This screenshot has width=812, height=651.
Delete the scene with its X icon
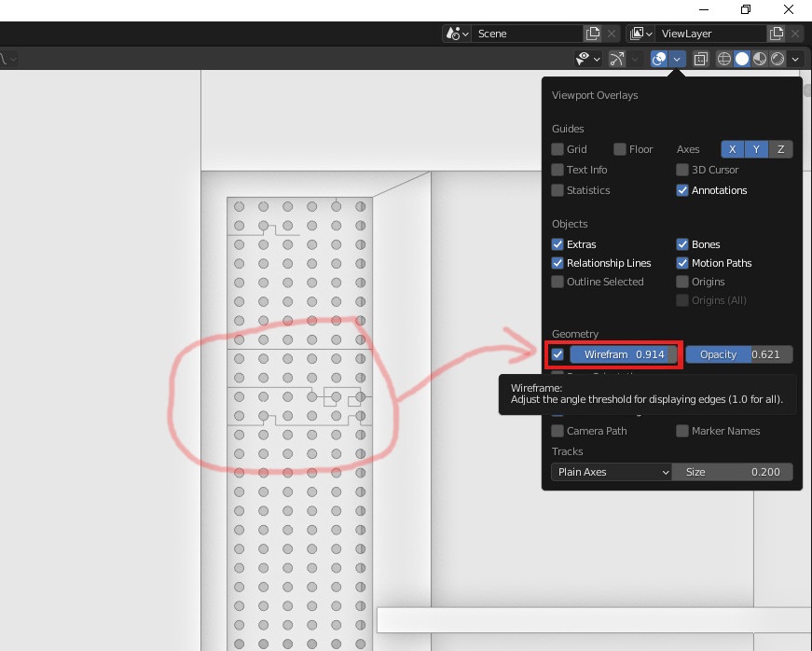tap(612, 34)
